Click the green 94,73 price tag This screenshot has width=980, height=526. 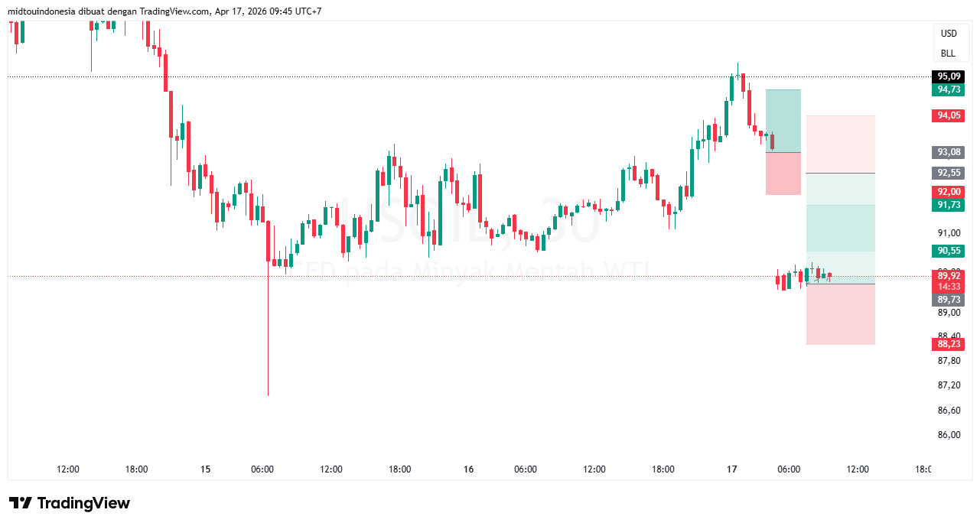point(949,89)
